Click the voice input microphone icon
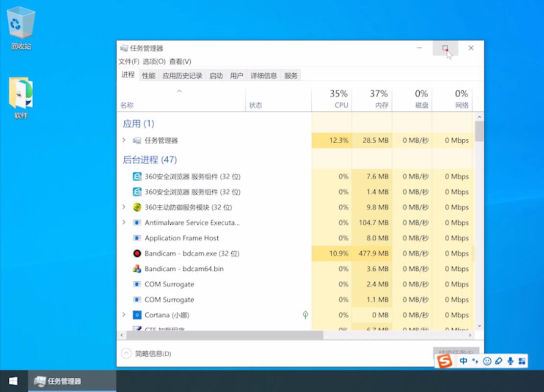Viewport: 544px width, 392px height. click(x=510, y=361)
